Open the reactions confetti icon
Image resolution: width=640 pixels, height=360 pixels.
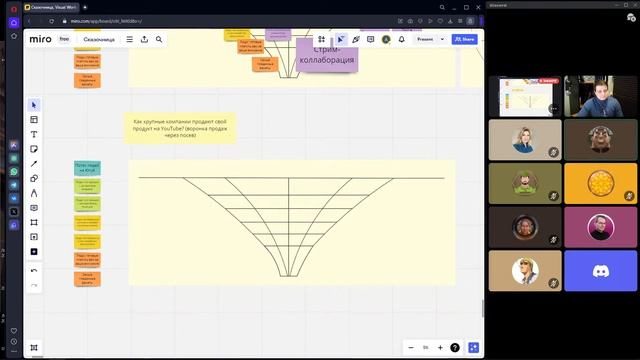pyautogui.click(x=356, y=39)
